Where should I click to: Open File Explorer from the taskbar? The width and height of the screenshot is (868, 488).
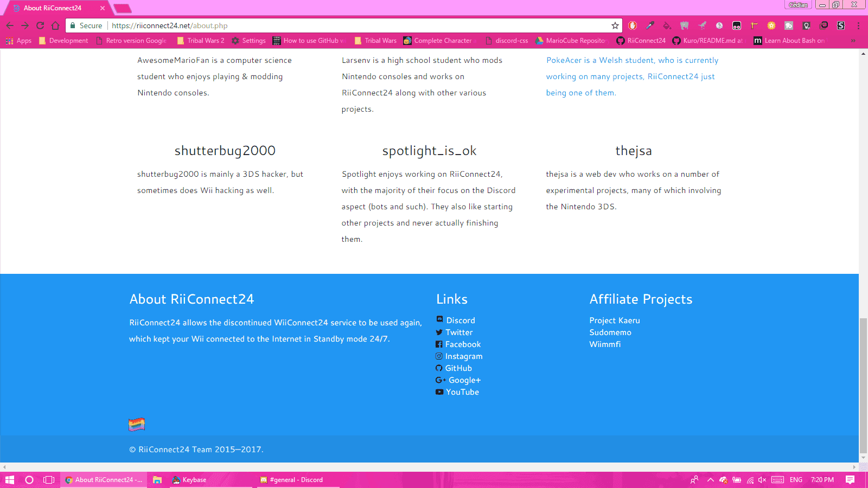[157, 480]
